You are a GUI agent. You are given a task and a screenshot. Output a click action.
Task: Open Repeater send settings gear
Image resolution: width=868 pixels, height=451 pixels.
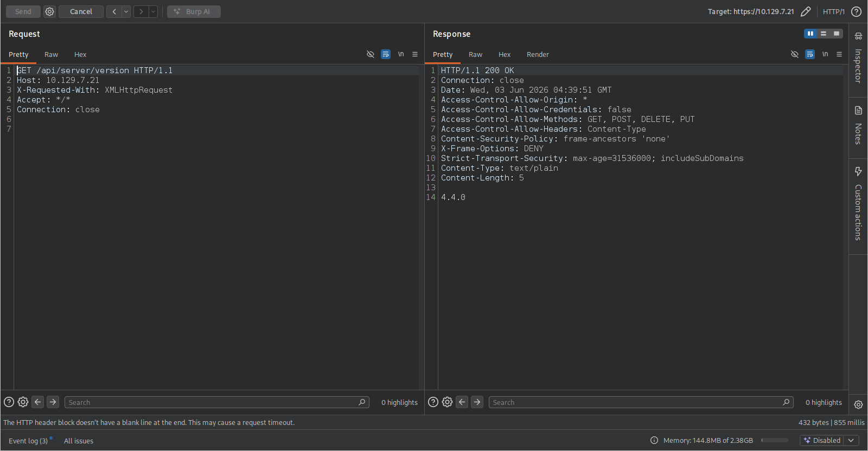[x=49, y=11]
